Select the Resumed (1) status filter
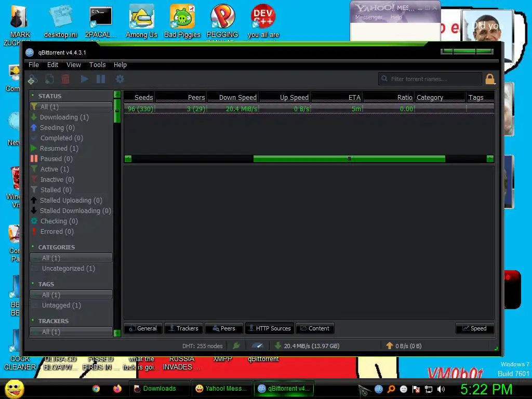532x399 pixels. [x=71, y=148]
